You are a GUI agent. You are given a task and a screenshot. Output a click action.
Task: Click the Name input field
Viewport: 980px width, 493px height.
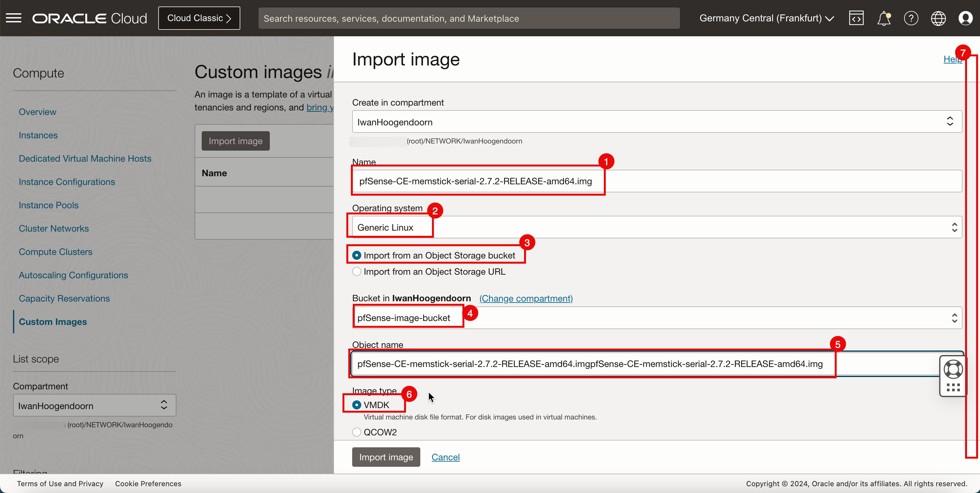pyautogui.click(x=657, y=181)
